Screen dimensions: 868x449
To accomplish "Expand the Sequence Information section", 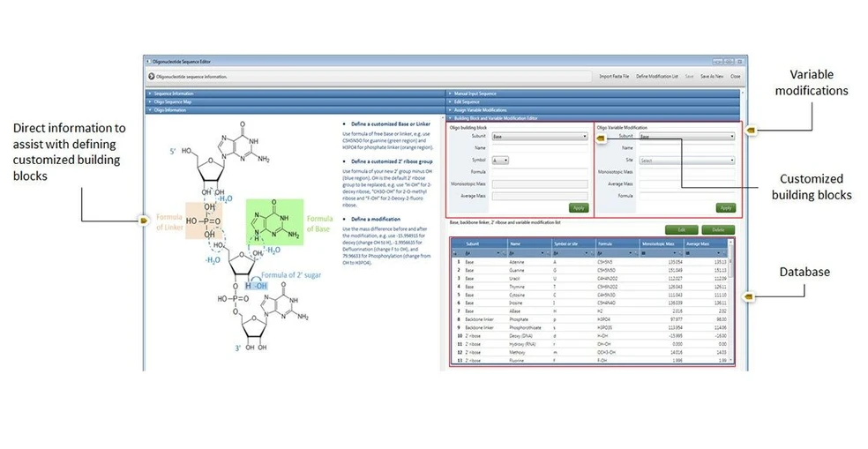I will [295, 94].
